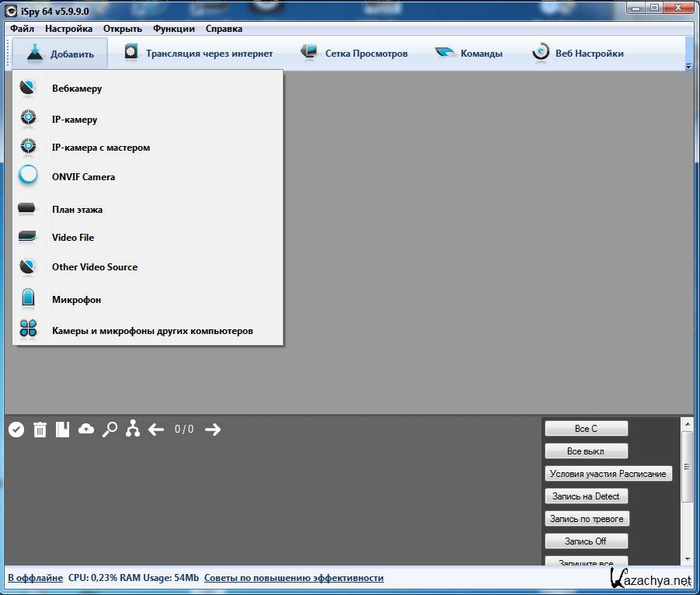Open the Настройка menu
700x595 pixels.
pyautogui.click(x=68, y=29)
